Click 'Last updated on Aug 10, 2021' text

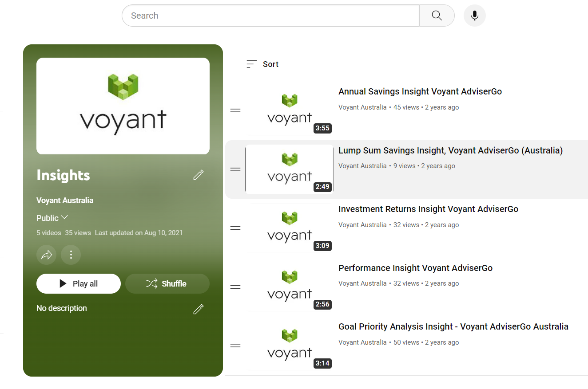coord(139,233)
